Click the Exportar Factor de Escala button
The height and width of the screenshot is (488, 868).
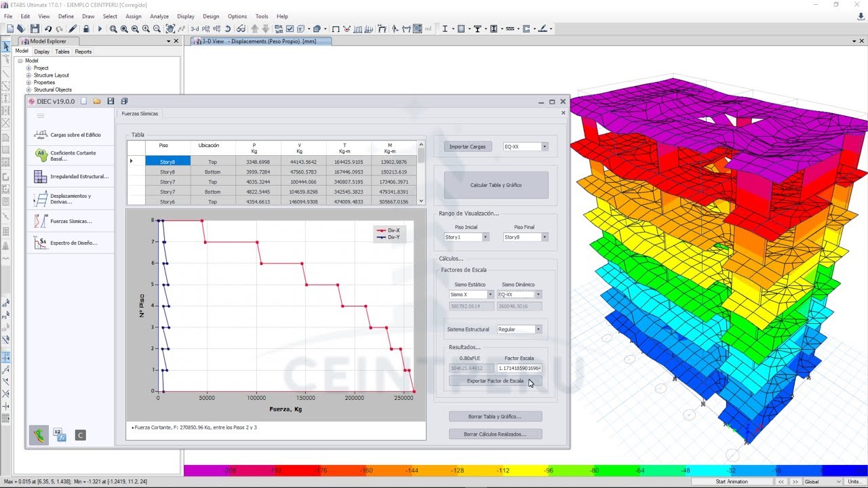(x=495, y=381)
